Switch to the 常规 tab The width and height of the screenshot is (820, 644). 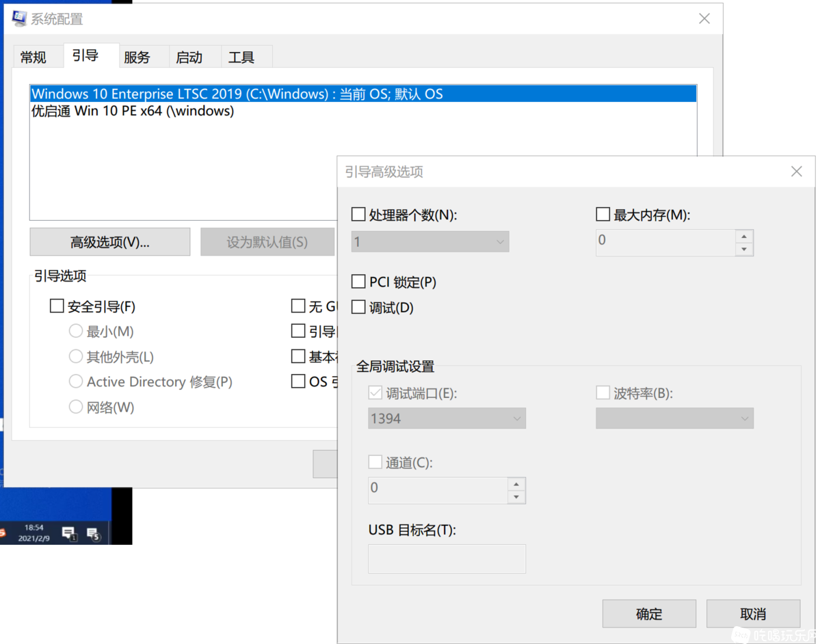tap(34, 57)
